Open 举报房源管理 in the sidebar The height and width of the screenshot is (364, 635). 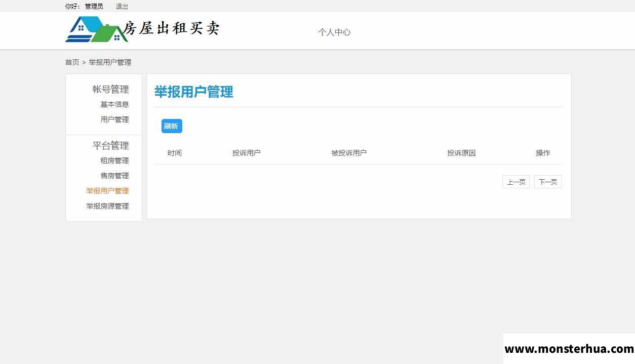click(107, 206)
